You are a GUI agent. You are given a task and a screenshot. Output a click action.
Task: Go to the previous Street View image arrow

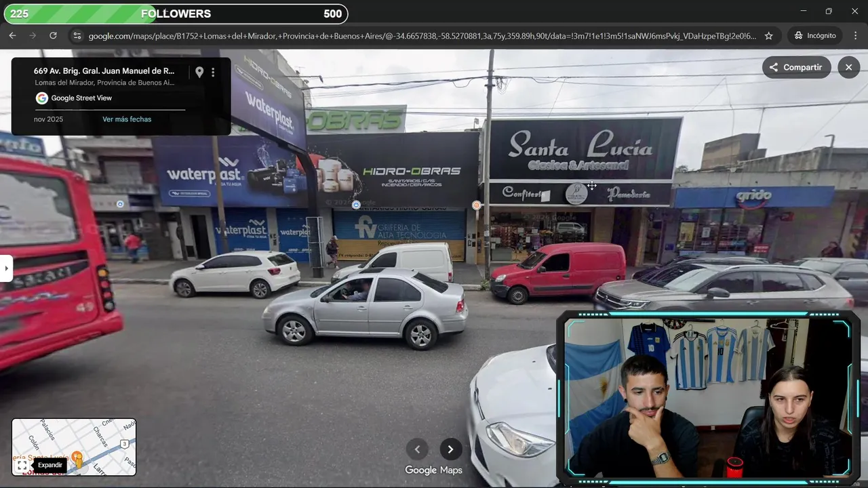click(417, 449)
